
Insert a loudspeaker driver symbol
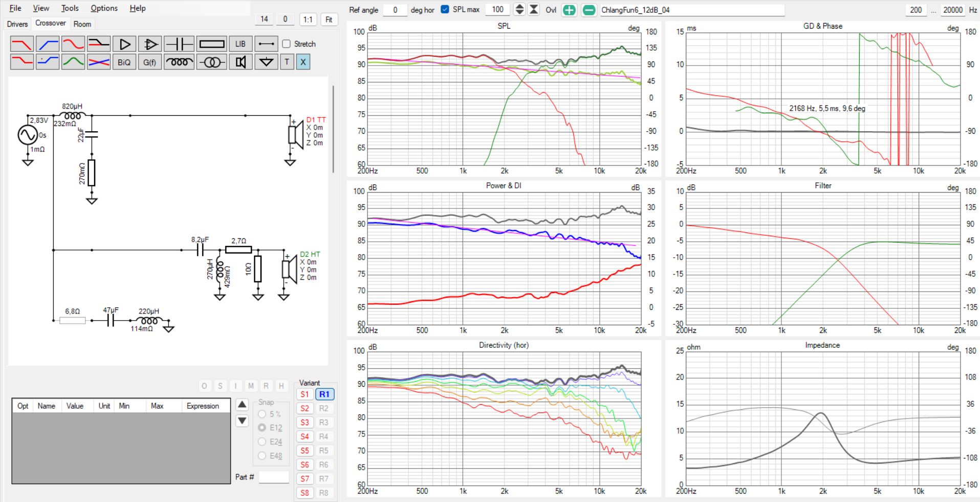[241, 62]
